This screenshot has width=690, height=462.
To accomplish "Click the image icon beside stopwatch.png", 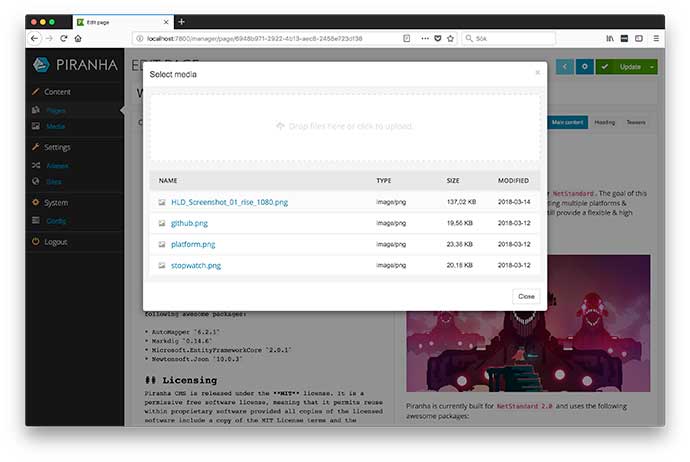I will [161, 265].
